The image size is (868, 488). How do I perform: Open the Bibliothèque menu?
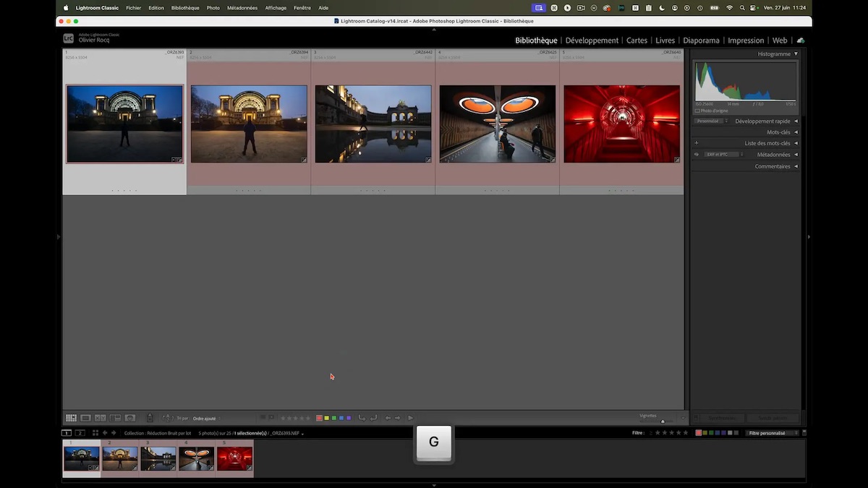point(185,8)
